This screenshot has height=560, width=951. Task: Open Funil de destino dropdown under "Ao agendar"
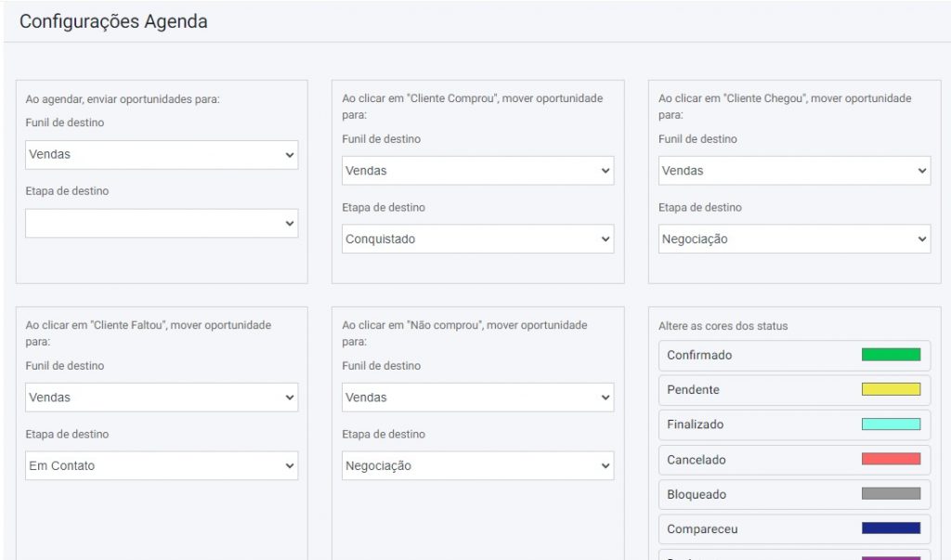click(161, 154)
